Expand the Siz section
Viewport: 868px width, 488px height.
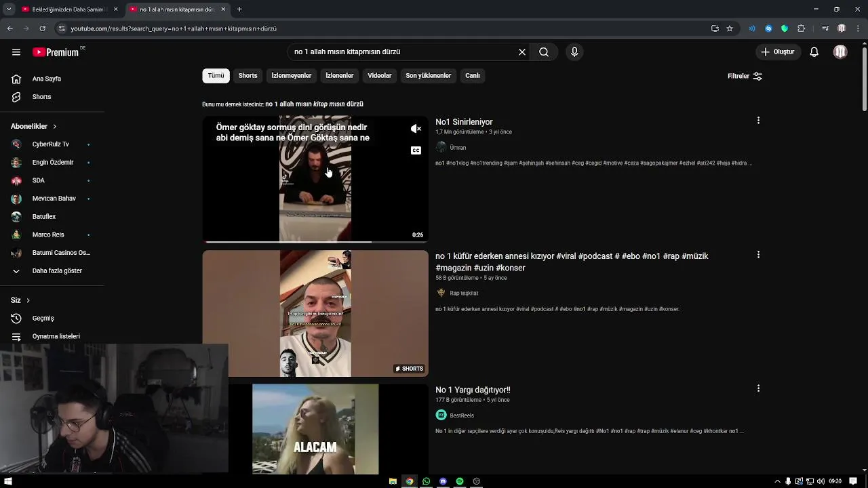point(20,300)
